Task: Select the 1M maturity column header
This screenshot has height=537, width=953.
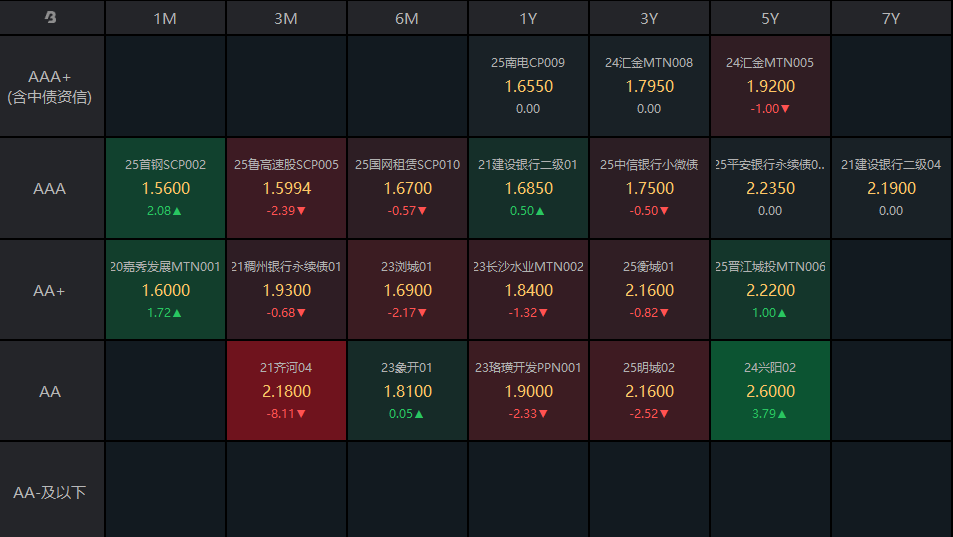Action: click(x=165, y=18)
